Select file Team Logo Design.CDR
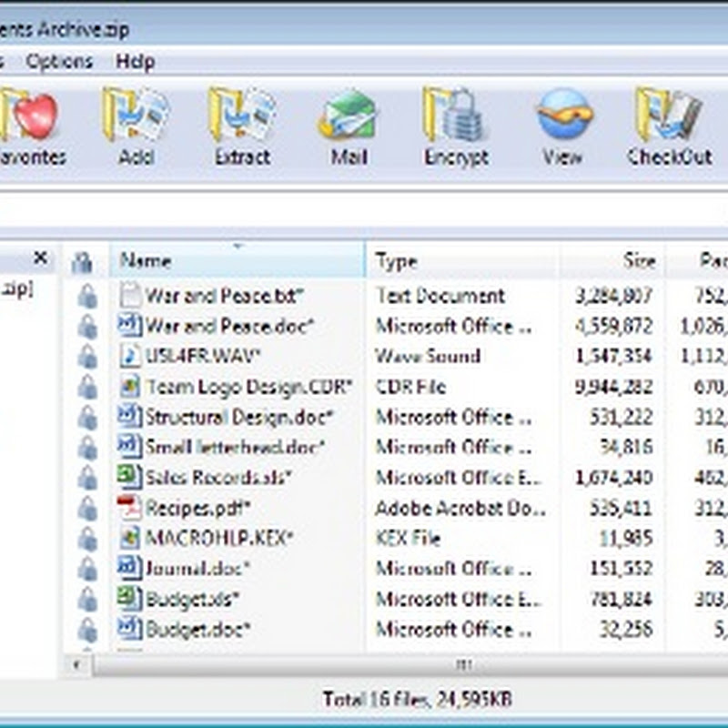Screen dimensions: 728x728 pos(249,388)
